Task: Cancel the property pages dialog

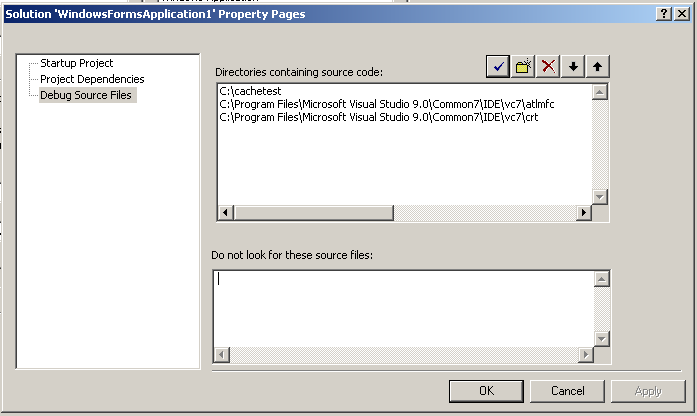Action: click(x=568, y=391)
